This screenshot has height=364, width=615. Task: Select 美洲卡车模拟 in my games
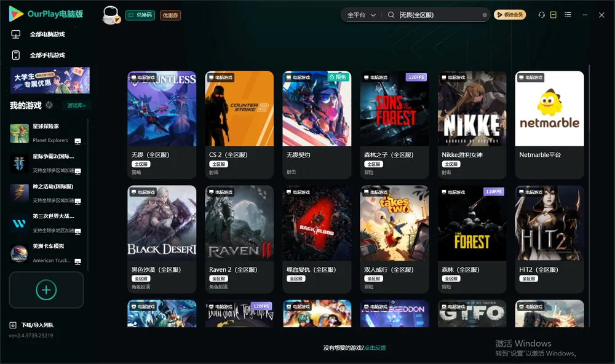coord(46,253)
